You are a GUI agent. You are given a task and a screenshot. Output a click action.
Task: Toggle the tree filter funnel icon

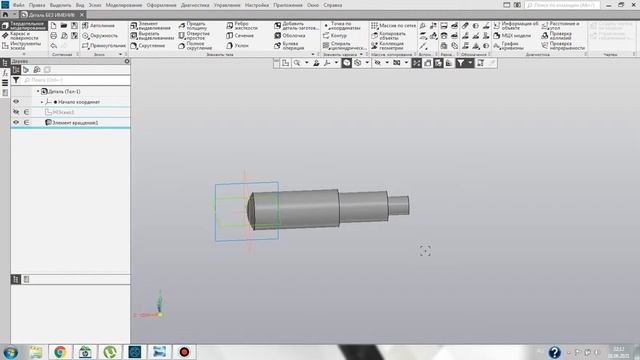[16, 80]
